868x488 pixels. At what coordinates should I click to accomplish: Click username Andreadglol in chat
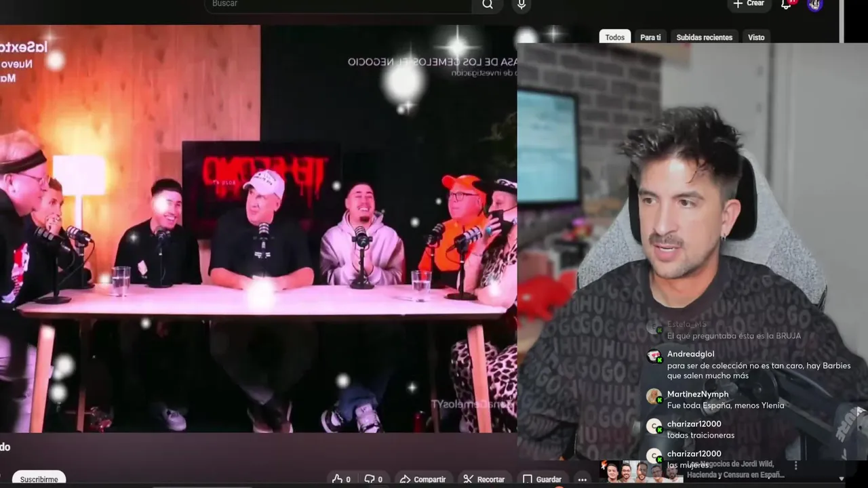(x=690, y=354)
